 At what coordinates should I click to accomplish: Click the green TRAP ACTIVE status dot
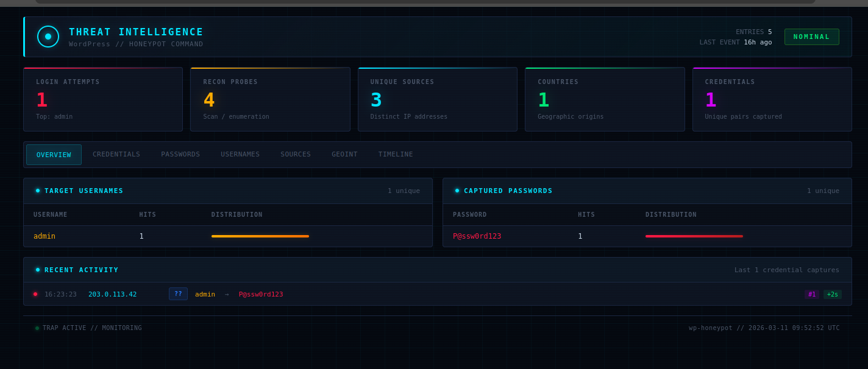coord(37,328)
